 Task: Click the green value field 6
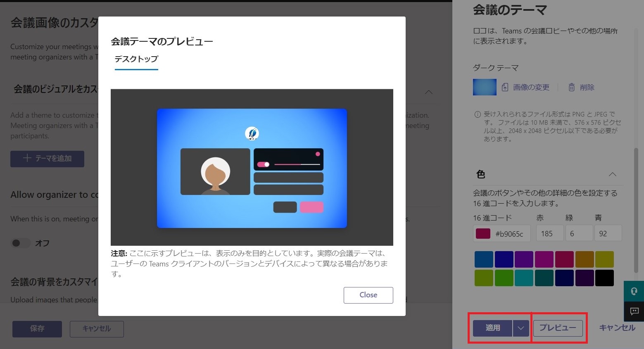[x=579, y=233]
